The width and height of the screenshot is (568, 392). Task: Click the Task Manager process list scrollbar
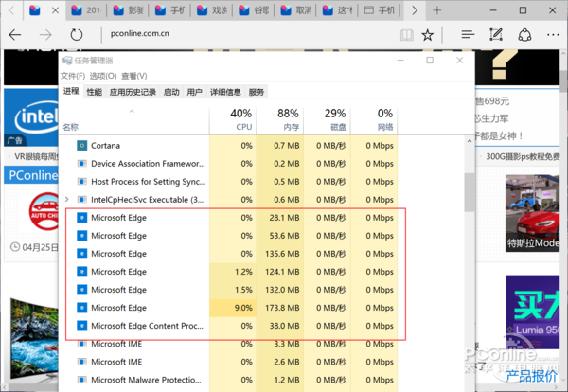coord(470,192)
